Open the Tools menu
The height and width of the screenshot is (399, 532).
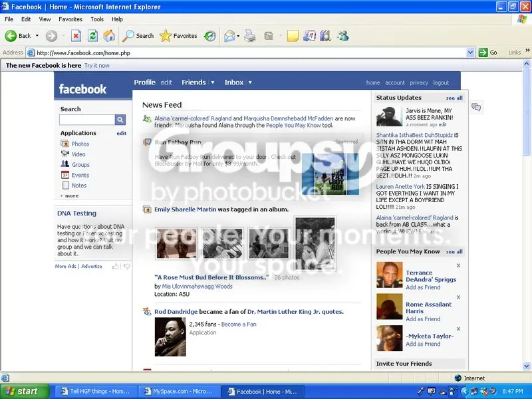click(x=96, y=19)
